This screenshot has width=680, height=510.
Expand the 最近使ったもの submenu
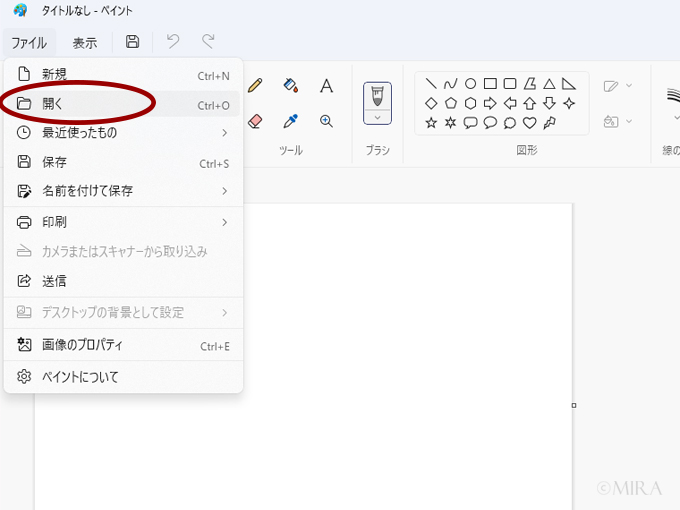point(224,132)
